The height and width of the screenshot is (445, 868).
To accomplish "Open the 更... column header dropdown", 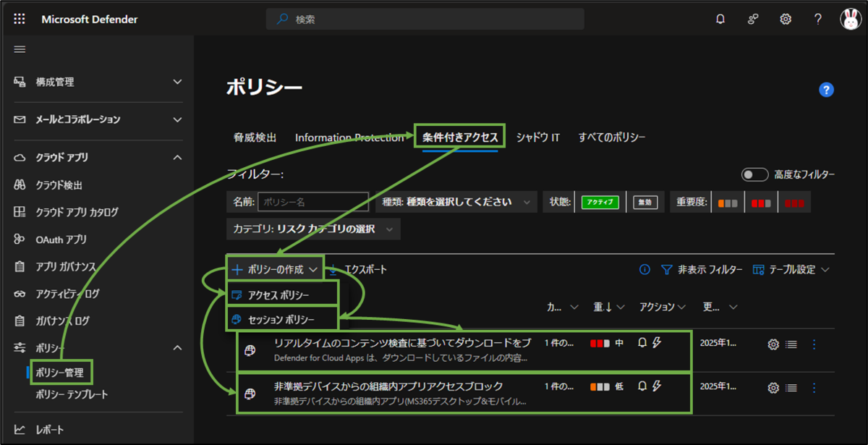I will [720, 307].
